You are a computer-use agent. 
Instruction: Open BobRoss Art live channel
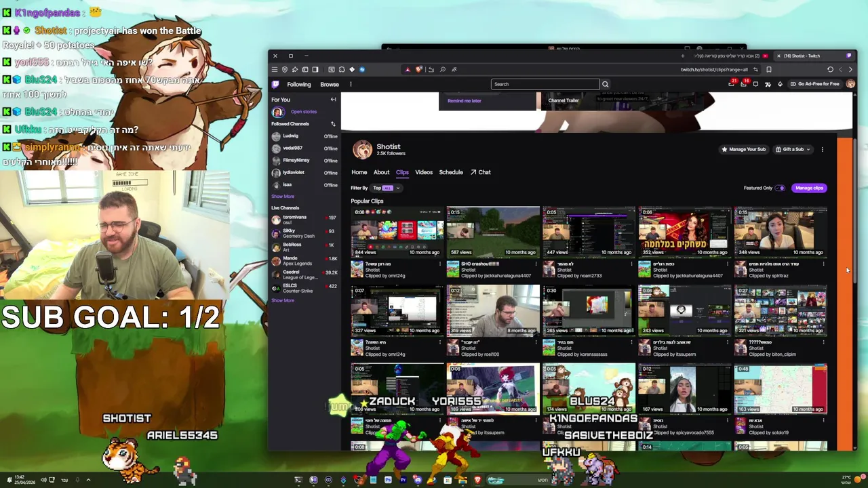click(x=304, y=247)
